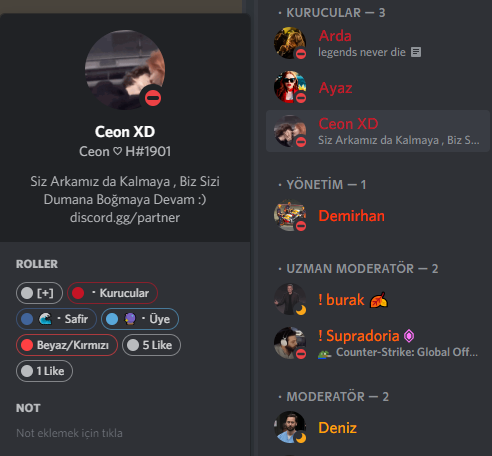The width and height of the screenshot is (492, 456).
Task: Click the Beyaz/Kırmızı role circle
Action: (x=27, y=345)
